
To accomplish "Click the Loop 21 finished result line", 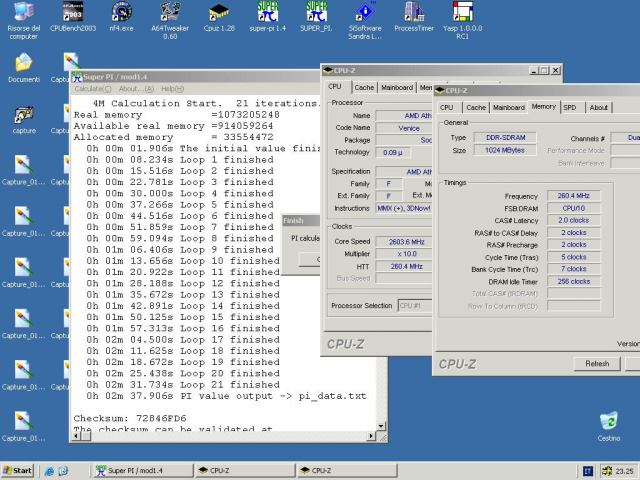I will coord(183,385).
